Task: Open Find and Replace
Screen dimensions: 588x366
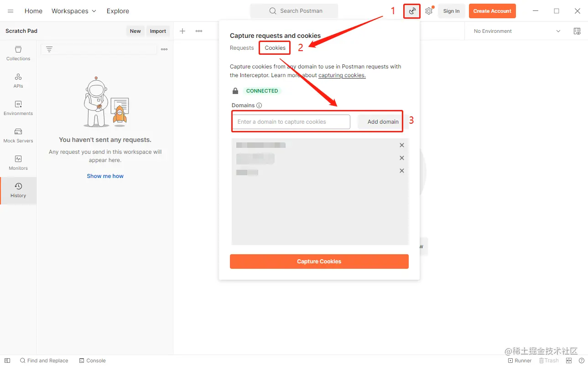Action: (44, 361)
